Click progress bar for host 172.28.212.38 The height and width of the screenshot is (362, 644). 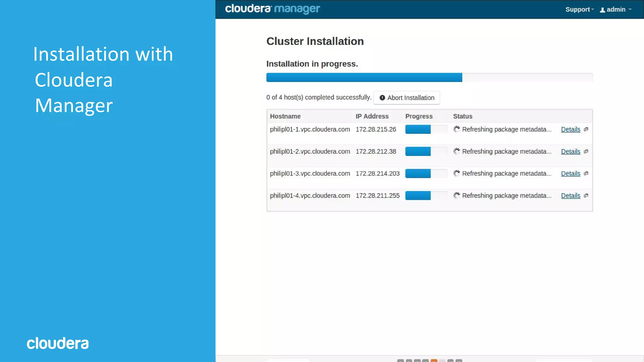tap(426, 151)
